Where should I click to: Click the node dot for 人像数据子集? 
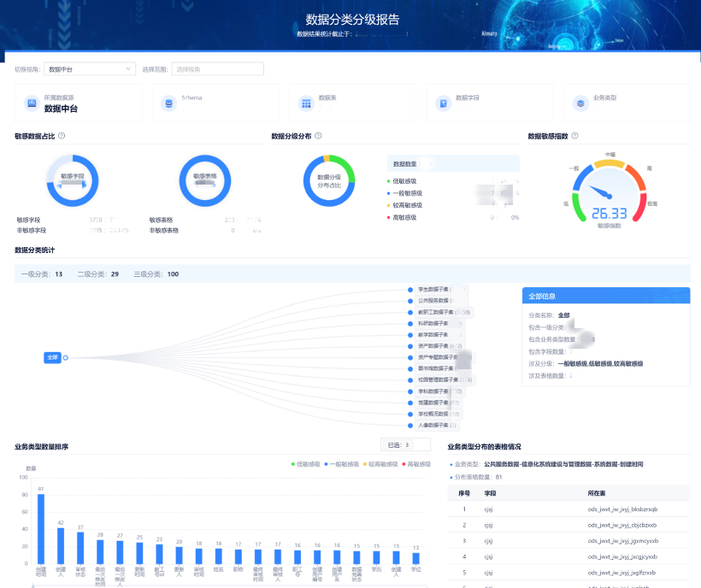click(410, 426)
